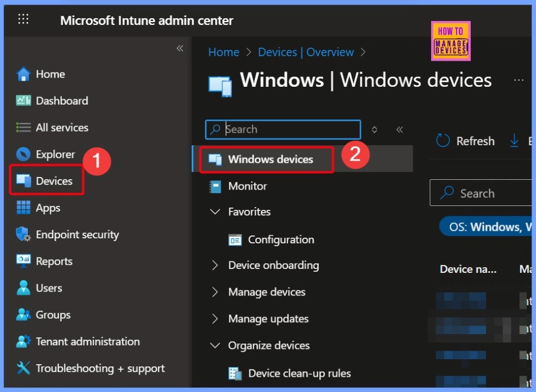Click the Windows devices icon in blade menu
This screenshot has height=392, width=536.
216,159
